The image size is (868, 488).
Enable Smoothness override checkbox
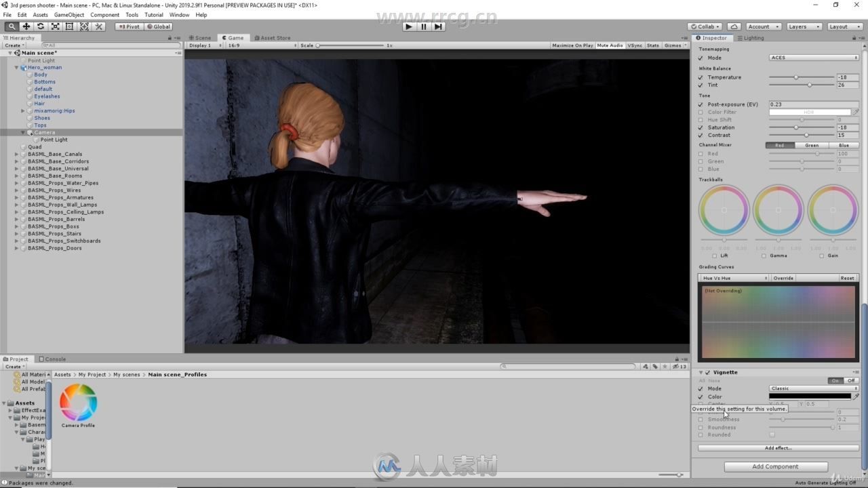pyautogui.click(x=701, y=420)
